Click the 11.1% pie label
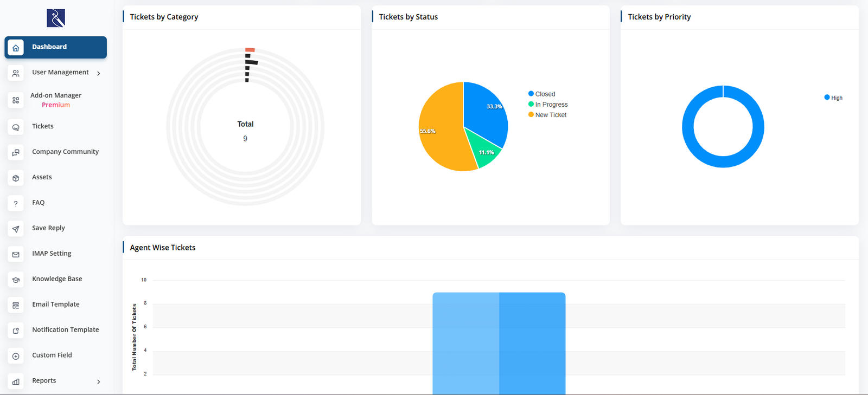868x395 pixels. pyautogui.click(x=486, y=153)
